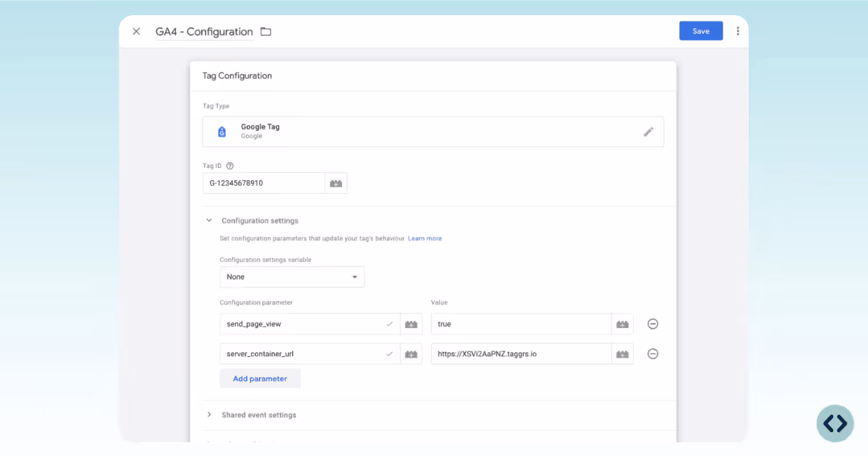Close the tag editor with the X icon
This screenshot has height=456, width=868.
[136, 31]
